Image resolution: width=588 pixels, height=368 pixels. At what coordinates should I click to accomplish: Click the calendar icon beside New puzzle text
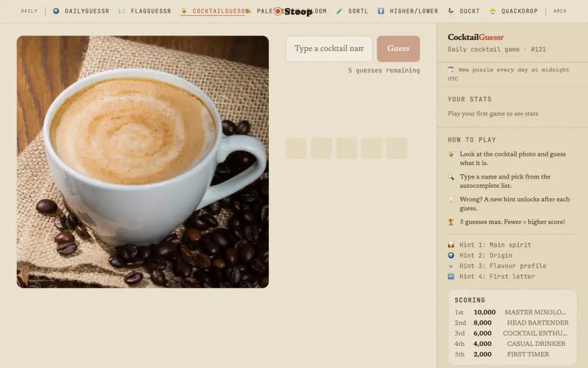451,70
